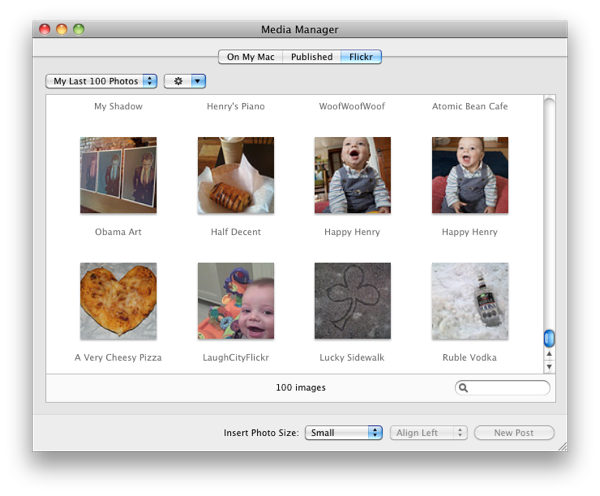Minimize the Media Manager window

[x=62, y=29]
